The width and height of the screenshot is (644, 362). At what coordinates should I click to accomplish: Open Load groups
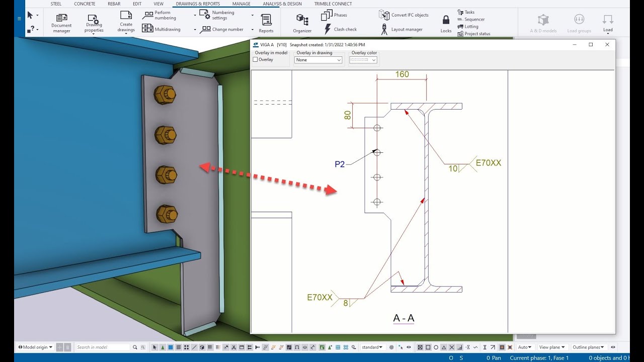(579, 23)
